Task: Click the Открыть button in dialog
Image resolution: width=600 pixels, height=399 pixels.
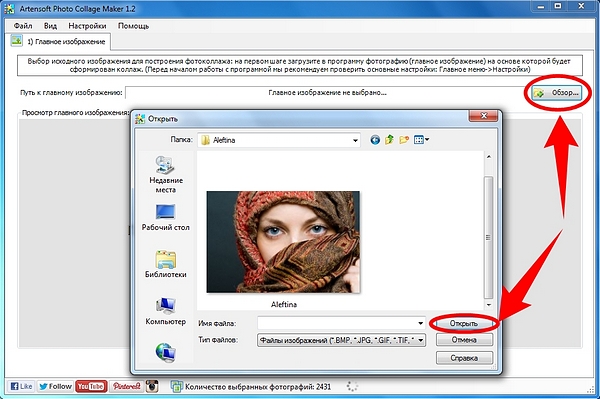Action: point(464,324)
